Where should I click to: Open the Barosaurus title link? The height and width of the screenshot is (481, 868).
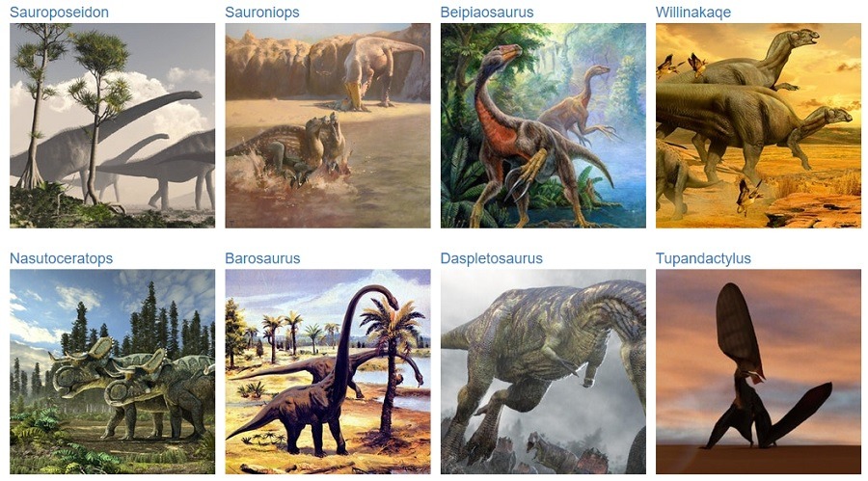click(x=262, y=258)
